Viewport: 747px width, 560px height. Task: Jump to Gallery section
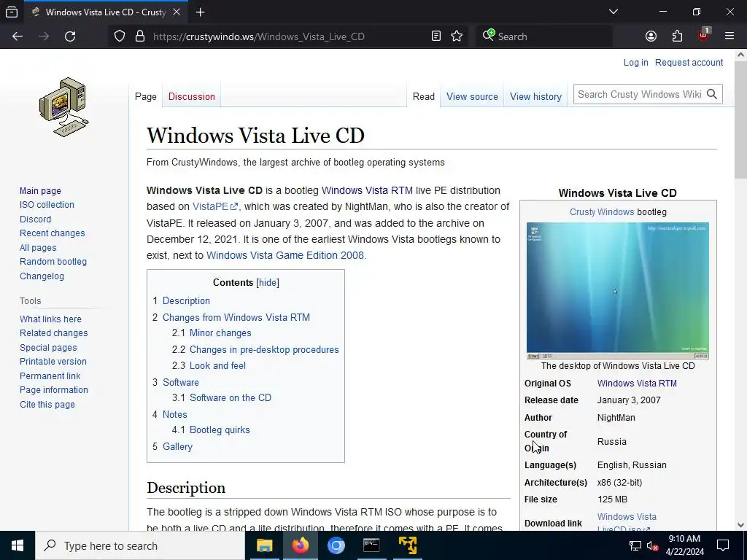point(178,447)
